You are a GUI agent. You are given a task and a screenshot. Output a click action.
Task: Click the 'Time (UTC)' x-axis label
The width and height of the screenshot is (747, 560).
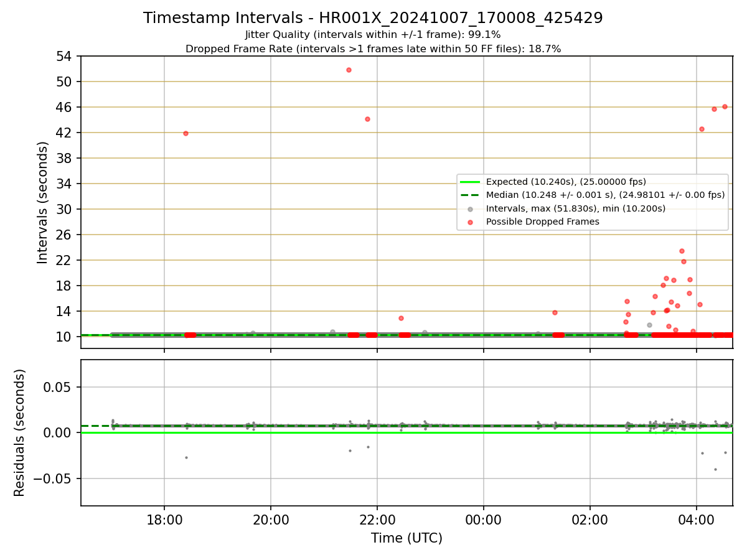coord(406,538)
